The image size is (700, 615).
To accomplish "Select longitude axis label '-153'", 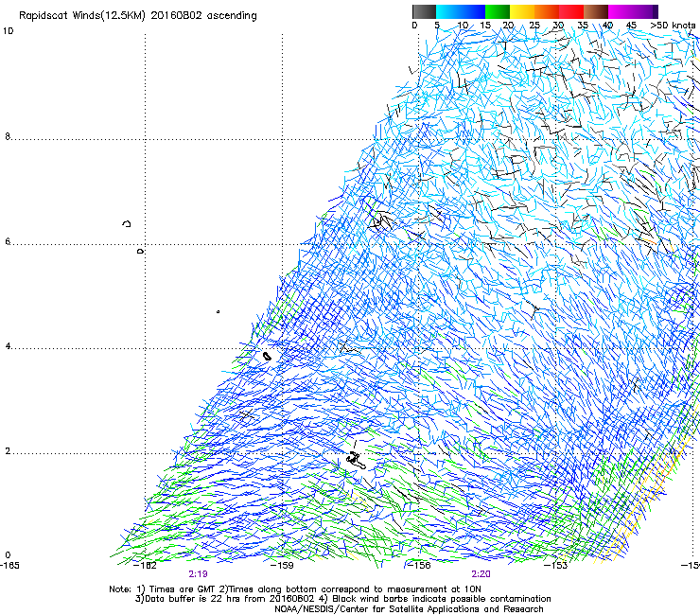I will [x=556, y=566].
